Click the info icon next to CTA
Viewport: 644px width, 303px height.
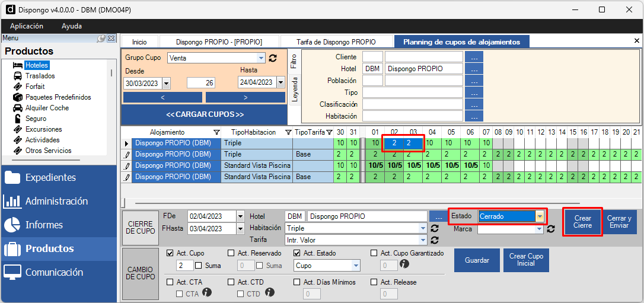point(207,293)
